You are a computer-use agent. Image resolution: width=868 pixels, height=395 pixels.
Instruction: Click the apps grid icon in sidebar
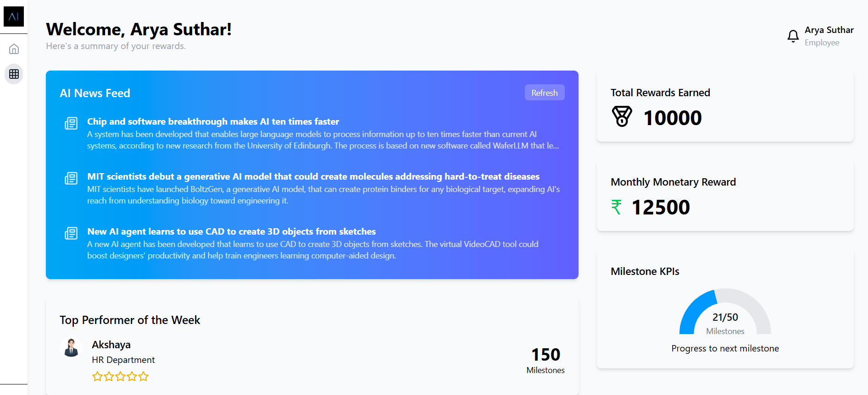pyautogui.click(x=14, y=74)
